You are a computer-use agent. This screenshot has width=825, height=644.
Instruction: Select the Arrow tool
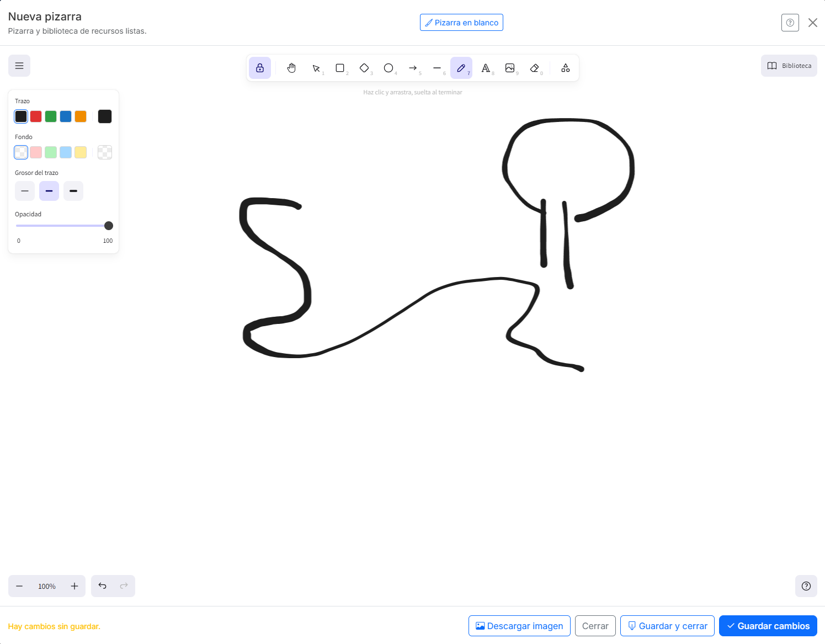(413, 68)
